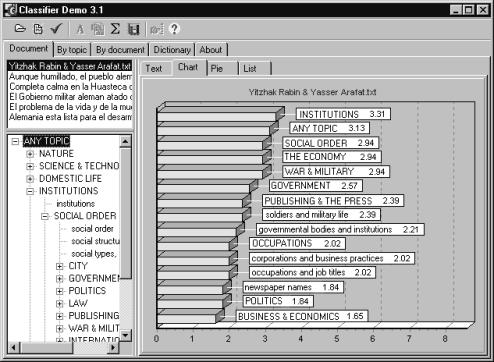Click the copy pages toolbar icon
494x362 pixels.
pyautogui.click(x=97, y=29)
